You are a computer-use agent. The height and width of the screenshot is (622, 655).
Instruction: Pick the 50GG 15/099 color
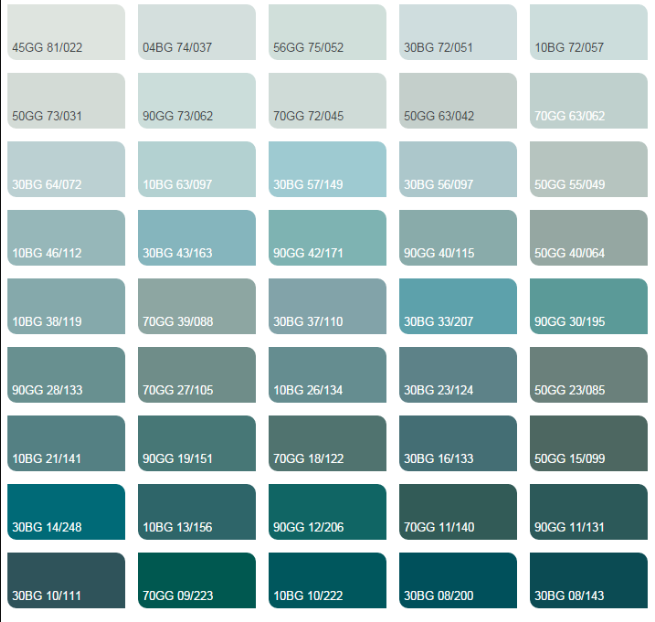589,443
